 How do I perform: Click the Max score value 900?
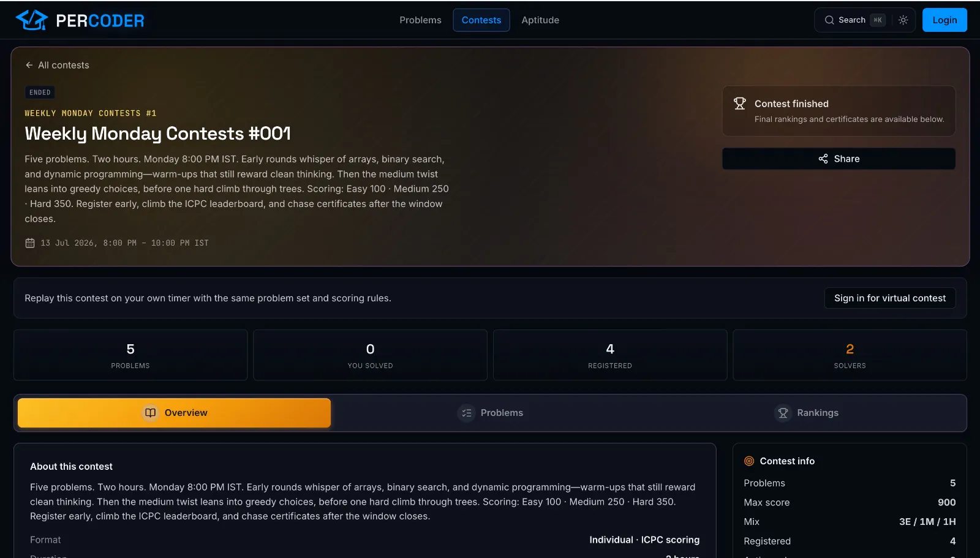(947, 502)
